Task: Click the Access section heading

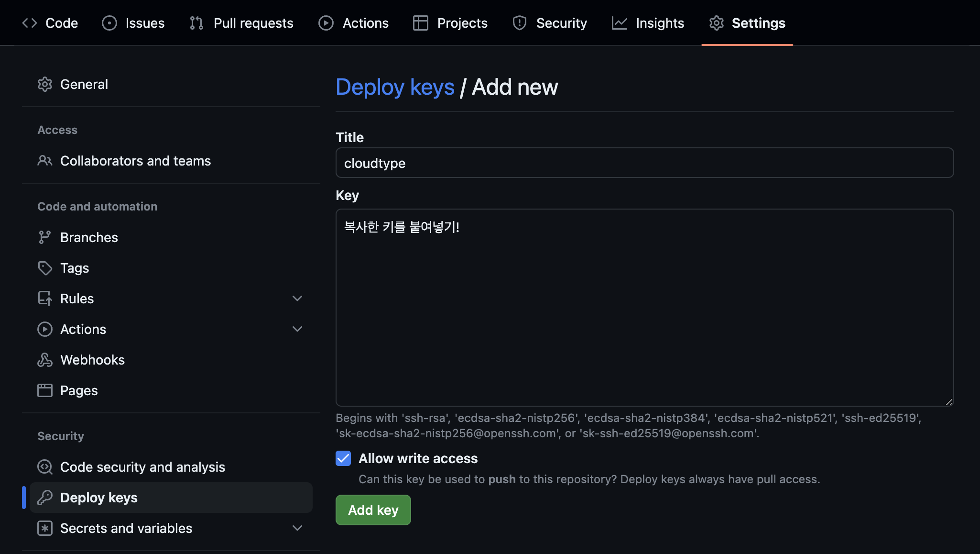Action: click(x=57, y=130)
